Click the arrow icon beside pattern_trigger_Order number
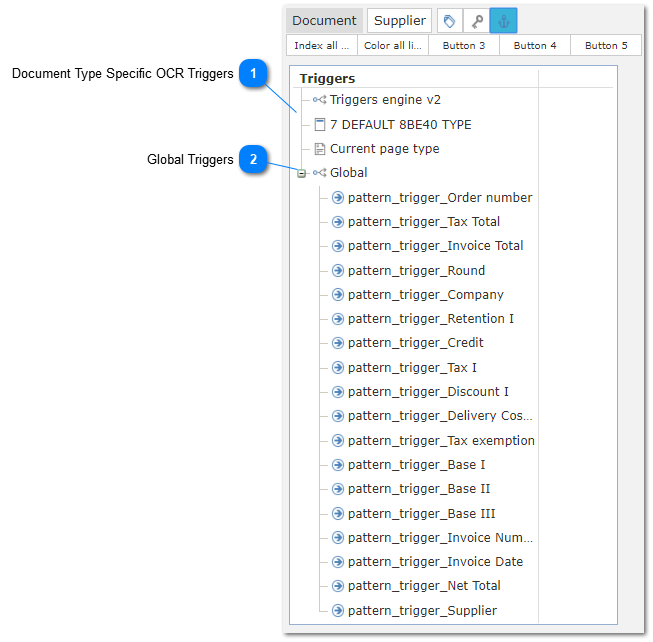653x642 pixels. [x=338, y=198]
